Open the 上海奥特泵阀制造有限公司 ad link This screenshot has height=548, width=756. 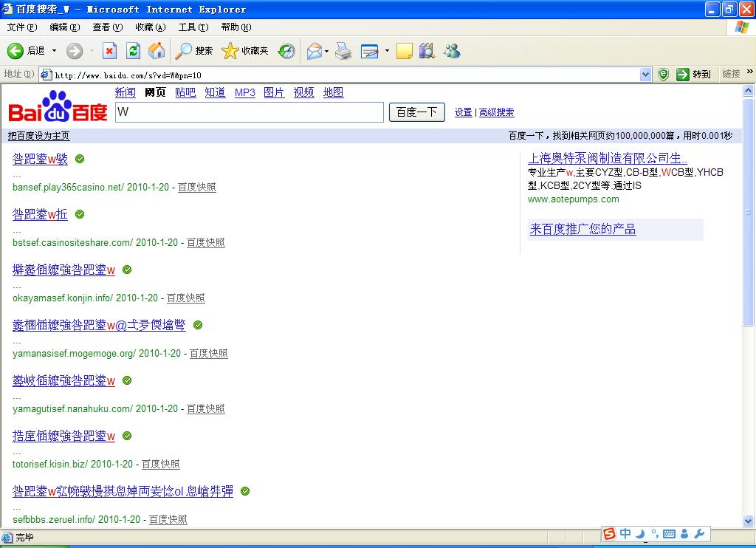[x=608, y=158]
